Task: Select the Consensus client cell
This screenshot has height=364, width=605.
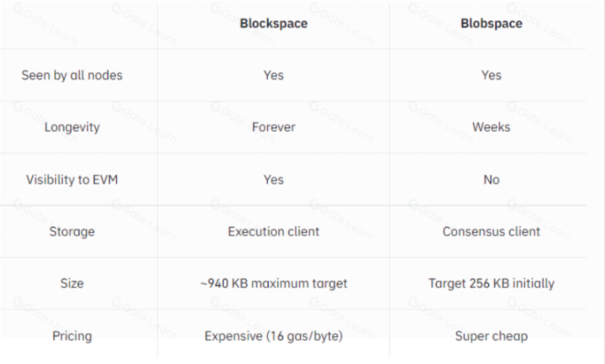Action: pyautogui.click(x=491, y=231)
